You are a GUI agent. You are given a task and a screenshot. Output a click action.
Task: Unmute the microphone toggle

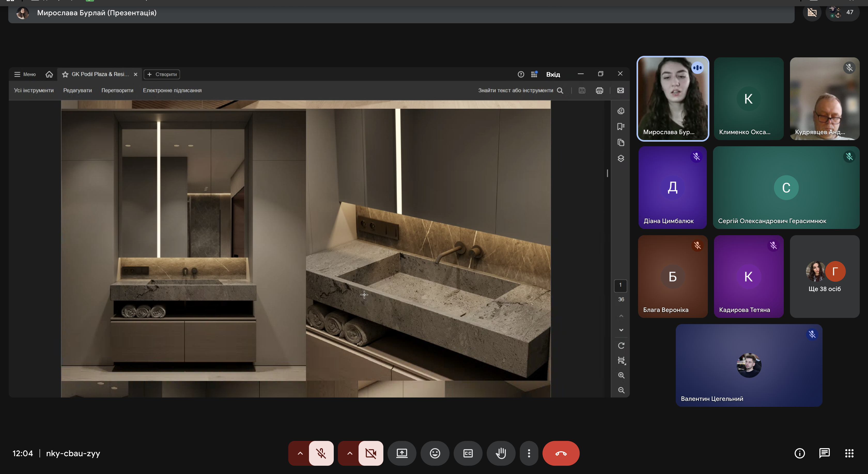click(x=321, y=453)
